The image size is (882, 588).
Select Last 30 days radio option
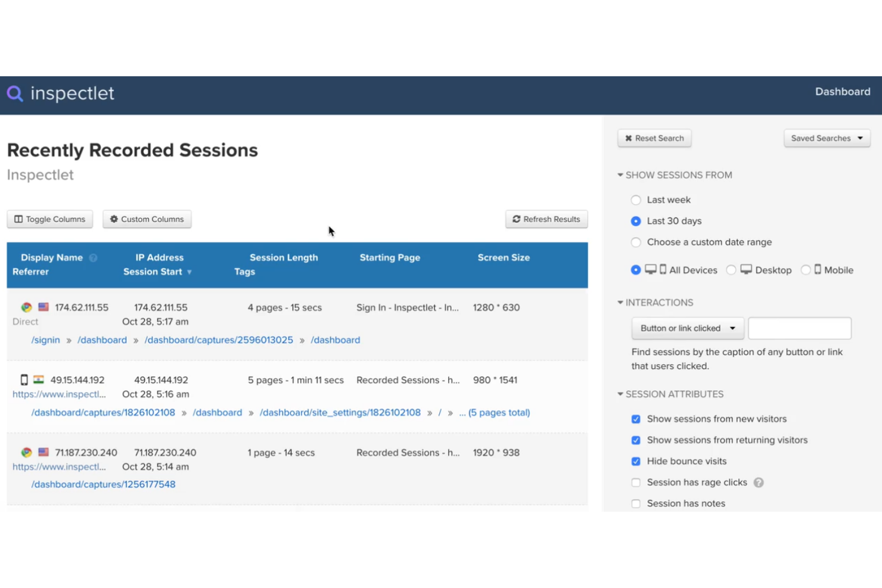[x=636, y=221]
